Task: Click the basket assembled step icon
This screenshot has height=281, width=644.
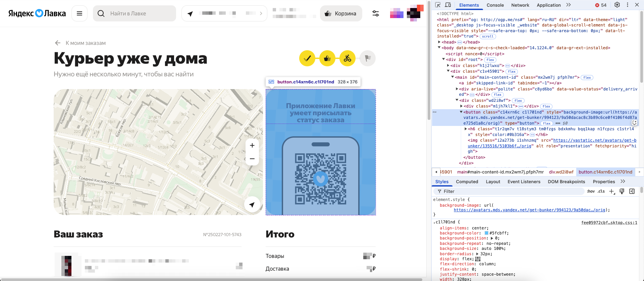Action: pyautogui.click(x=327, y=58)
